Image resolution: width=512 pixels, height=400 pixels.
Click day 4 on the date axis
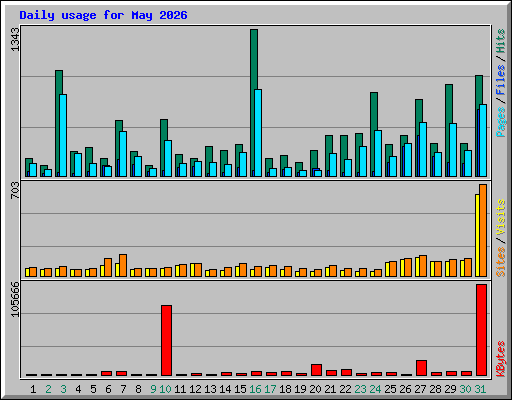pos(78,389)
